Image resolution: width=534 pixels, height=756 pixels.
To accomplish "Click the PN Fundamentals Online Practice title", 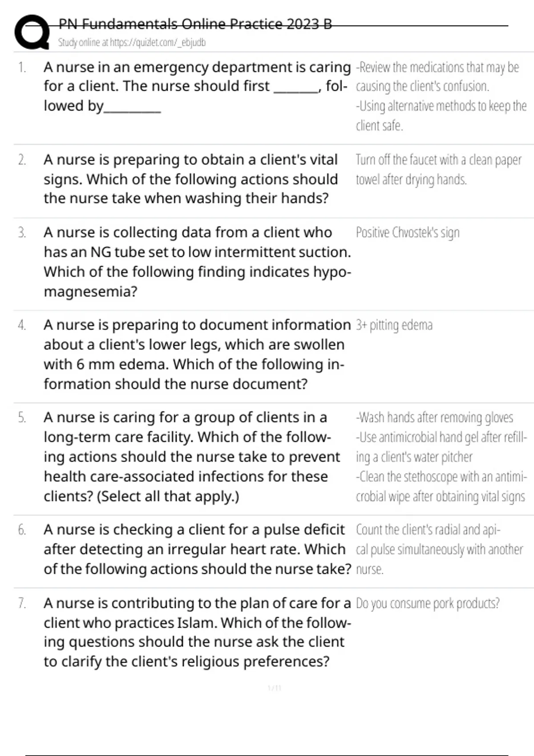I will [x=195, y=24].
